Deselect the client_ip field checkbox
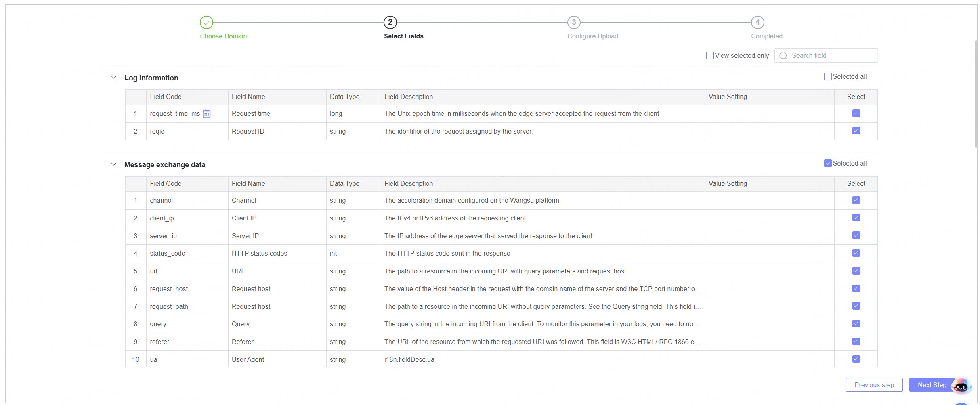 pyautogui.click(x=856, y=218)
